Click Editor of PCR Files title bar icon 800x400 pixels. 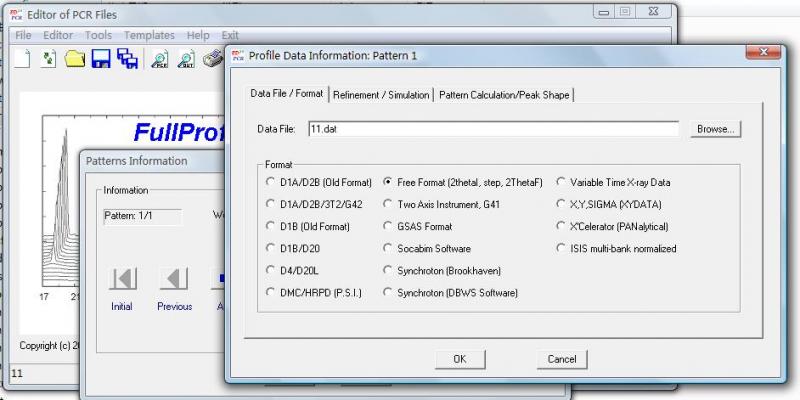coord(16,15)
